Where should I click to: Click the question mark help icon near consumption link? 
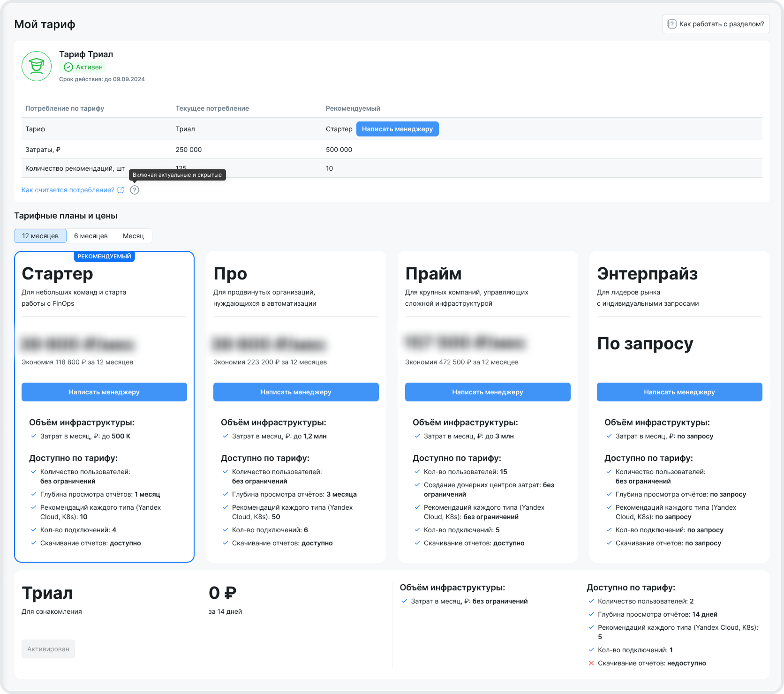pos(135,190)
